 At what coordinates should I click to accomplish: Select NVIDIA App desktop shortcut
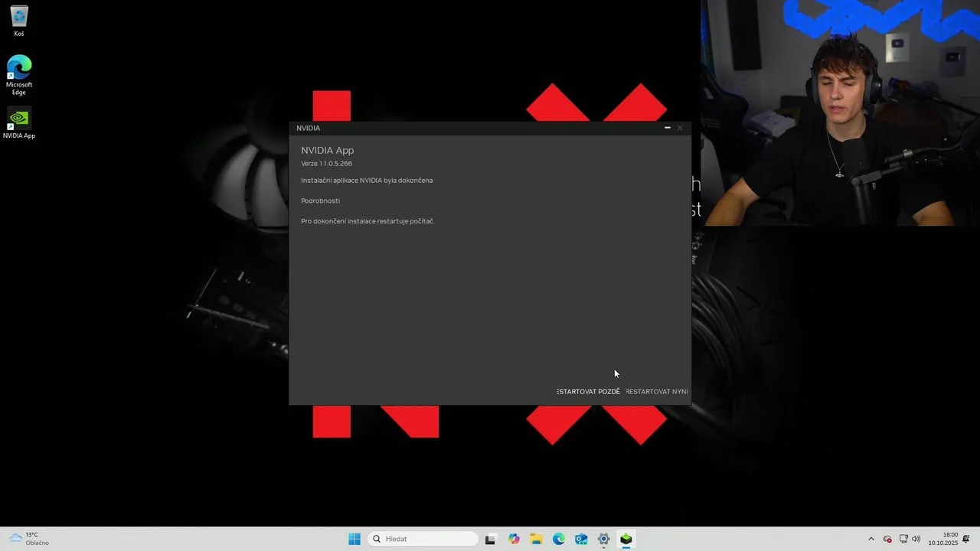tap(19, 124)
